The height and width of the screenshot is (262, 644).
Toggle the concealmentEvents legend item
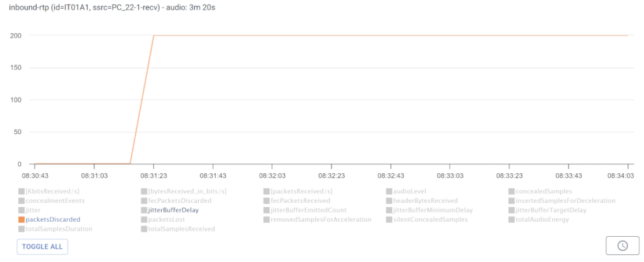(55, 200)
